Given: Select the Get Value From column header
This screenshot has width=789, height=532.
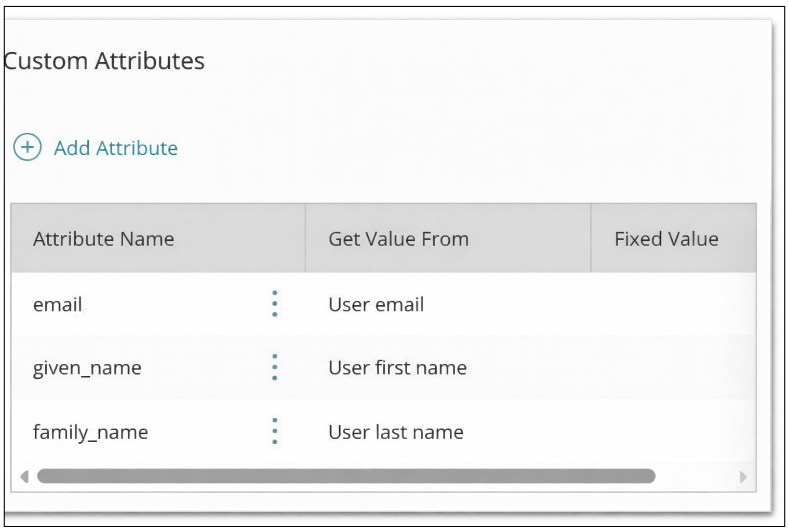Looking at the screenshot, I should click(x=448, y=238).
